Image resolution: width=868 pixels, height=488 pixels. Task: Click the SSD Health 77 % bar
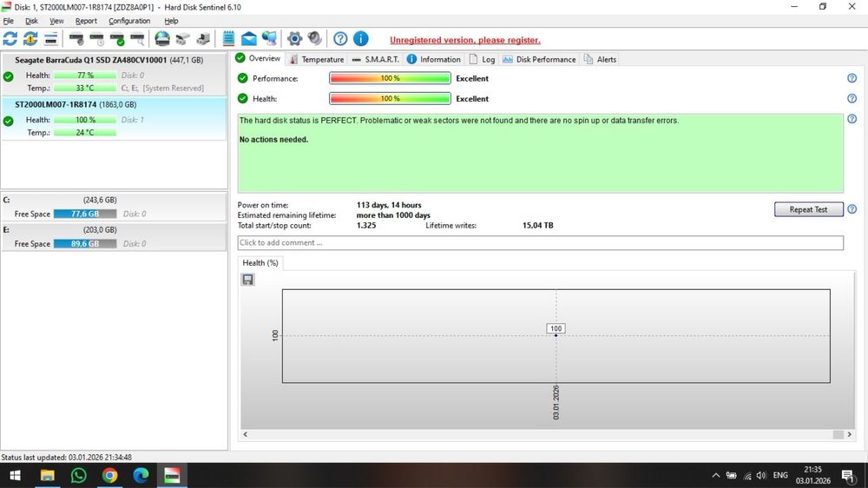[85, 76]
